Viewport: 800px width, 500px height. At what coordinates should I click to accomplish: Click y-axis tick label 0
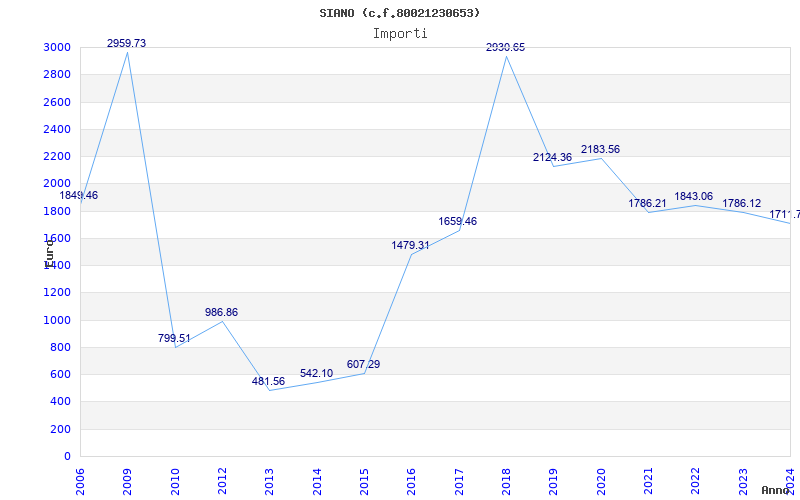click(67, 457)
